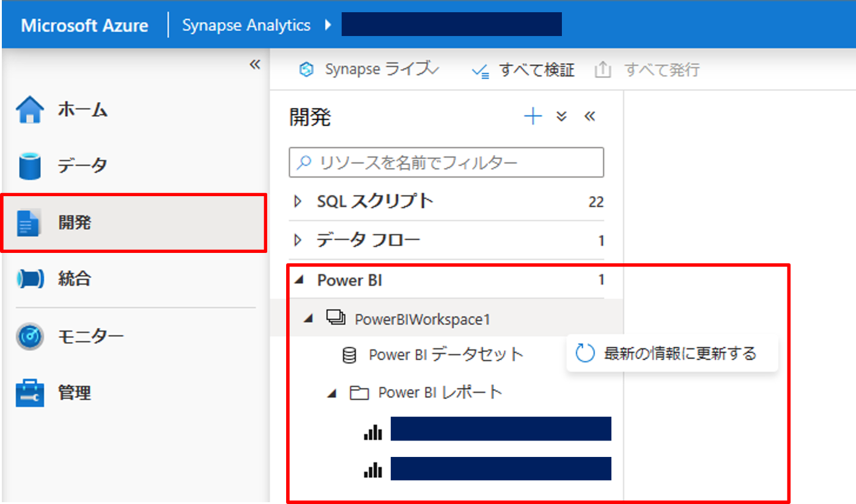This screenshot has width=856, height=504.
Task: Click すべて発行 button
Action: click(647, 70)
